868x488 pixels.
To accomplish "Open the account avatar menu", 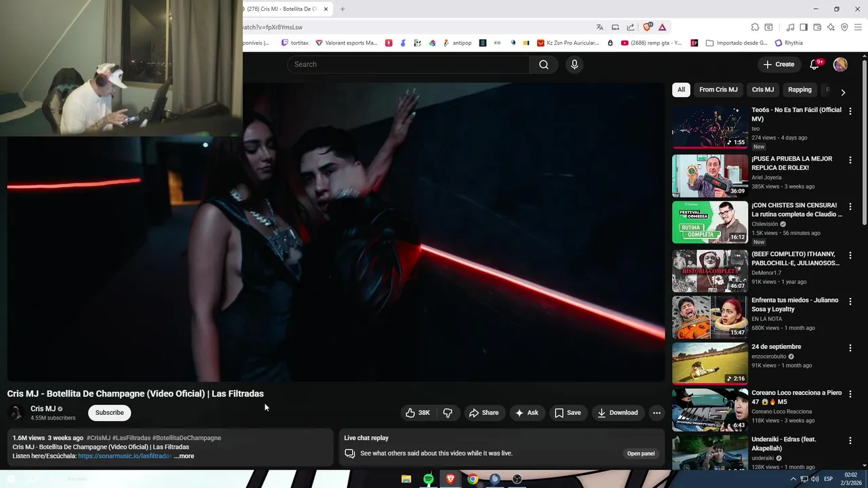I will tap(840, 64).
